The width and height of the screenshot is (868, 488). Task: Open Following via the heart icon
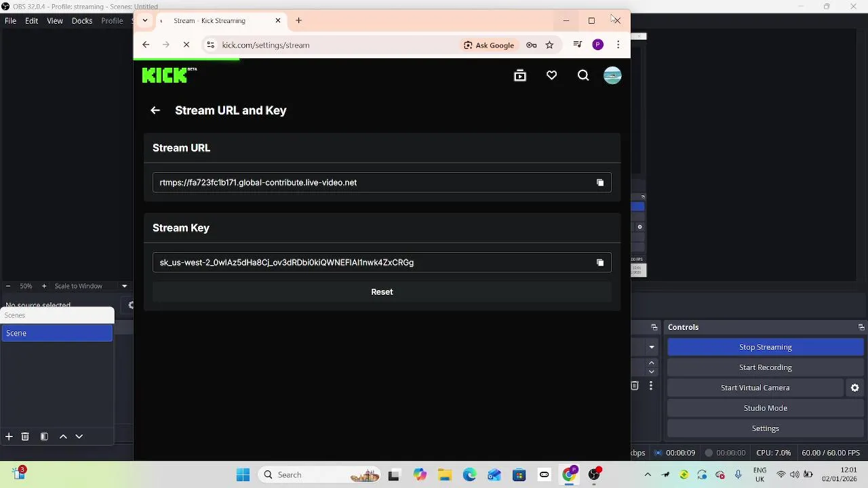551,76
